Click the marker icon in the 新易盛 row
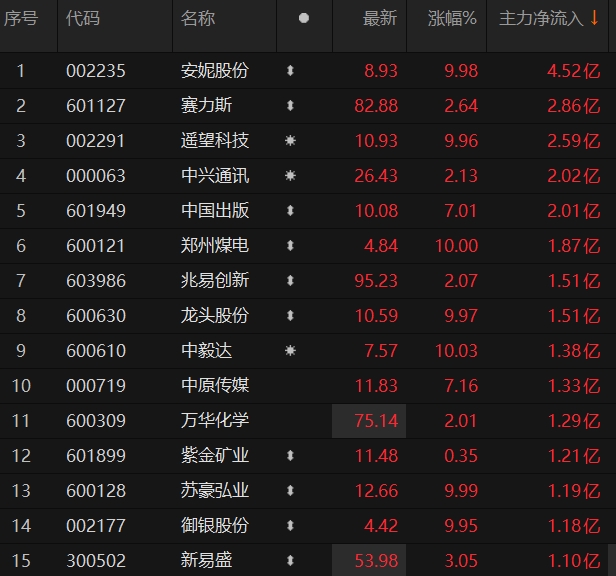Screen dimensions: 616x576 290,560
